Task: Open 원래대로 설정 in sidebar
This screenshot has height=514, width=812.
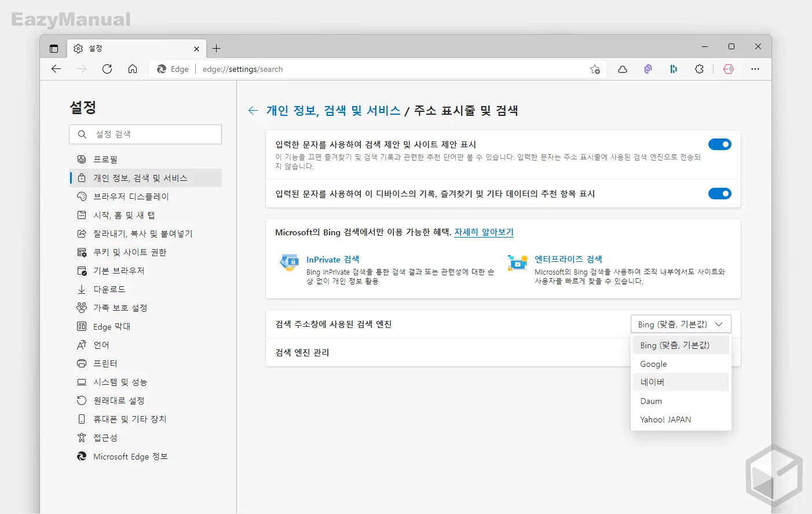Action: pos(145,400)
